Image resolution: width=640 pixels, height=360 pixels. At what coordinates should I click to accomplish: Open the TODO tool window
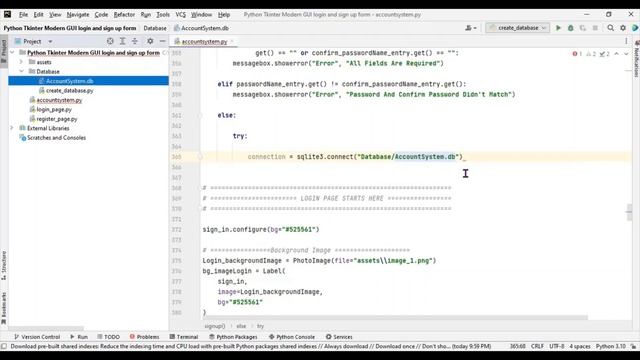coord(108,337)
